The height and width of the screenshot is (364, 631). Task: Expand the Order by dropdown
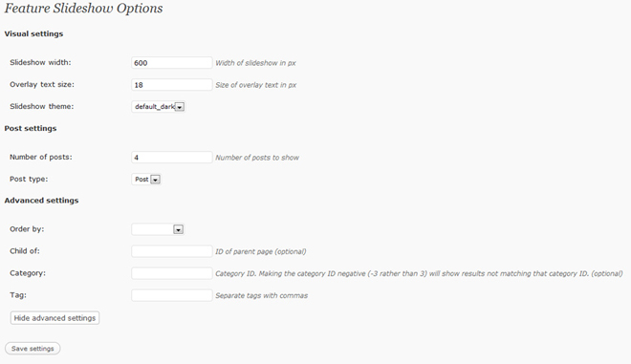click(x=158, y=229)
